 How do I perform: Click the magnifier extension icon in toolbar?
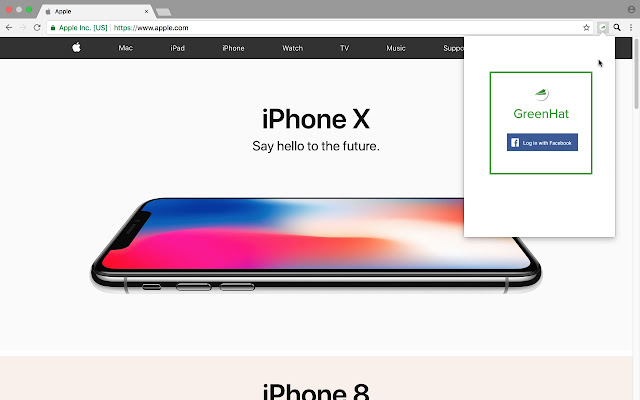coord(617,28)
